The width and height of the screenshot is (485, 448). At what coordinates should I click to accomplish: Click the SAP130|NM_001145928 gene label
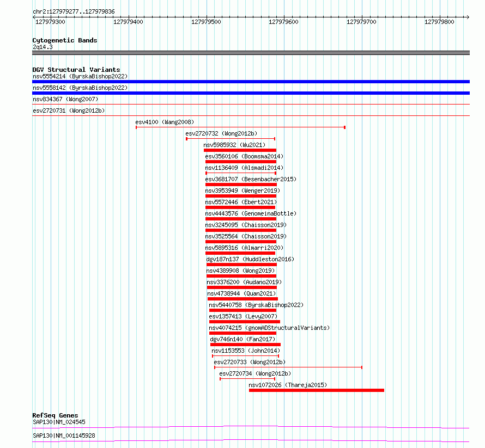64,435
